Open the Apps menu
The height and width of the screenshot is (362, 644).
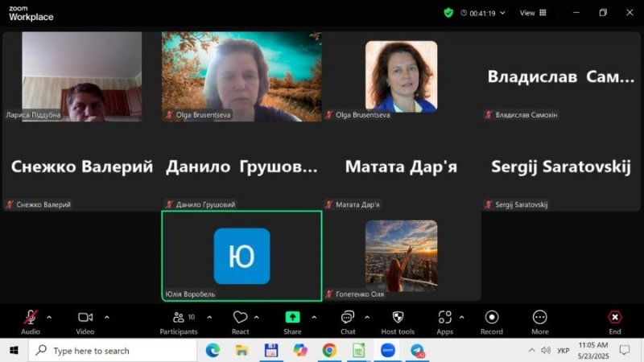[445, 318]
